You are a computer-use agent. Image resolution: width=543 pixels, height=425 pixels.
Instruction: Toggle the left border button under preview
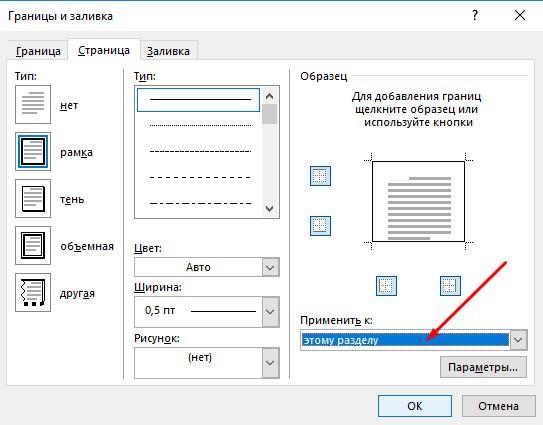coord(386,286)
